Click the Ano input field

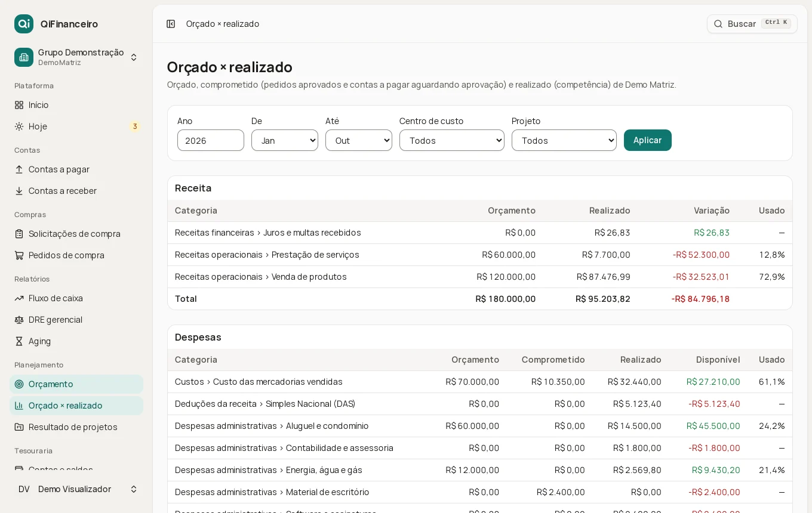coord(211,140)
